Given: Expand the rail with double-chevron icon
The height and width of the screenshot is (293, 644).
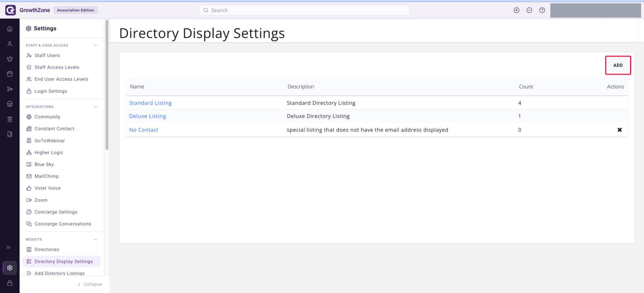Looking at the screenshot, I should coord(8,247).
